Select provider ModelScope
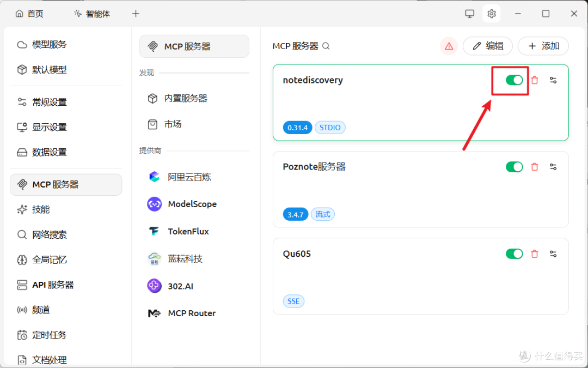This screenshot has height=368, width=588. [194, 204]
